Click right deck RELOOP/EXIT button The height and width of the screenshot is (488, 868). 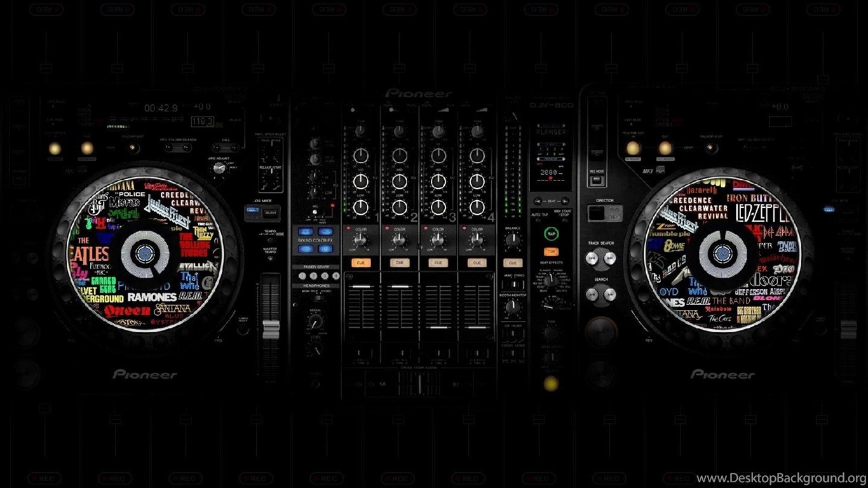coord(710,148)
